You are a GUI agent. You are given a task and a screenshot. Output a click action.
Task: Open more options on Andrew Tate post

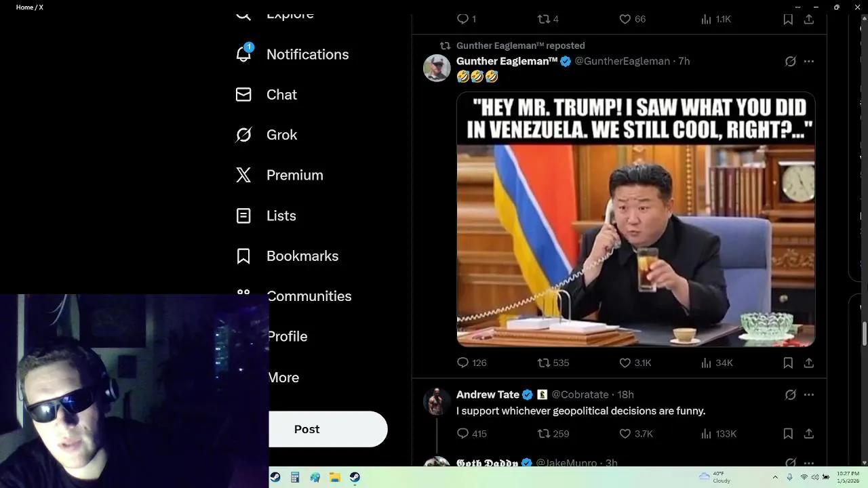click(x=808, y=394)
